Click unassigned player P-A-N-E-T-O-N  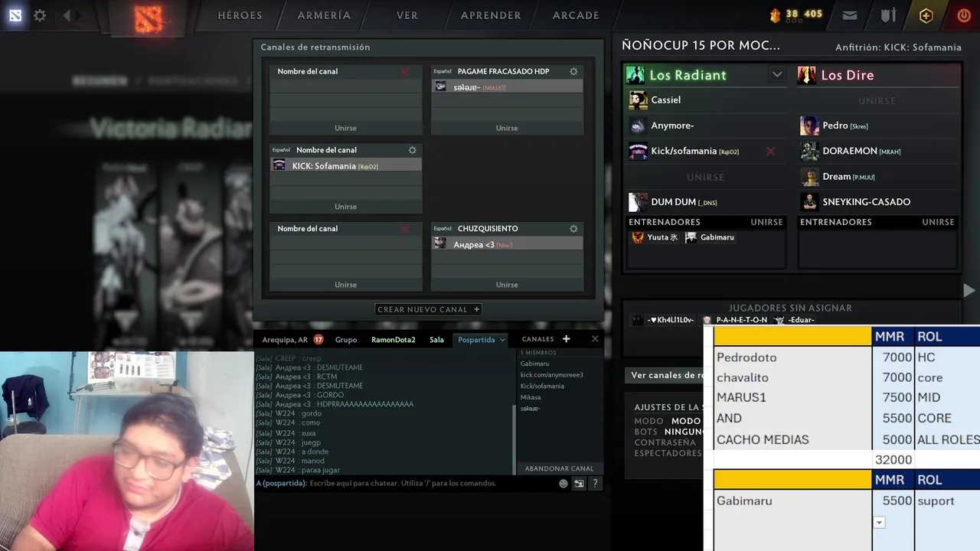pyautogui.click(x=735, y=320)
